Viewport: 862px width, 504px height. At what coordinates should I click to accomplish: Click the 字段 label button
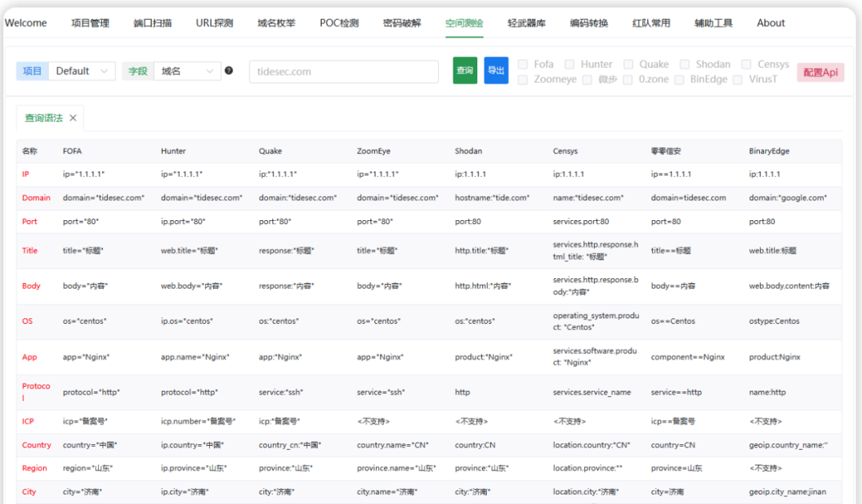click(x=138, y=71)
